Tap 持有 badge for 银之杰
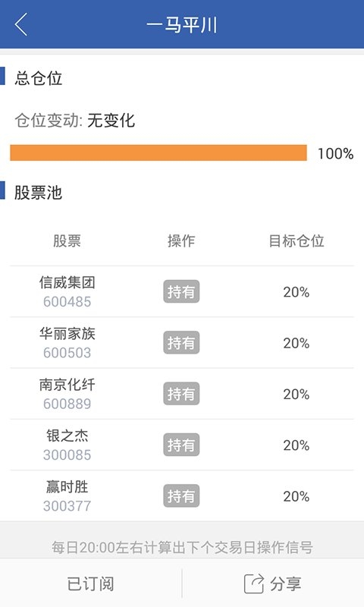Image resolution: width=364 pixels, height=607 pixels. tap(181, 445)
